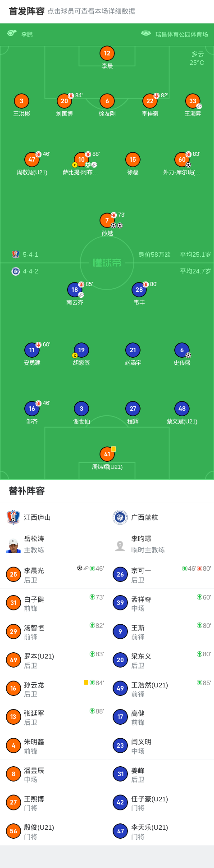Click the referee whistle icon beside 李鹏
The image size is (214, 868).
(12, 33)
